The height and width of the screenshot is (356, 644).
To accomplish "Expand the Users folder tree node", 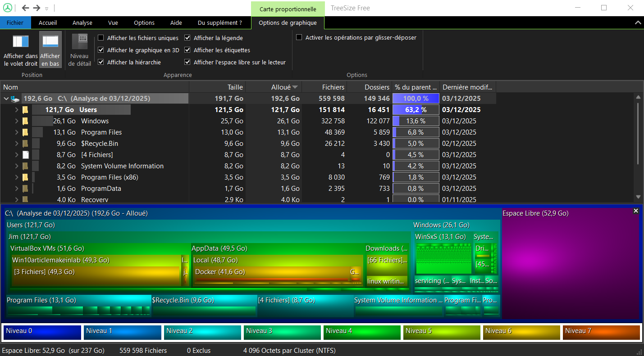I will coord(17,110).
